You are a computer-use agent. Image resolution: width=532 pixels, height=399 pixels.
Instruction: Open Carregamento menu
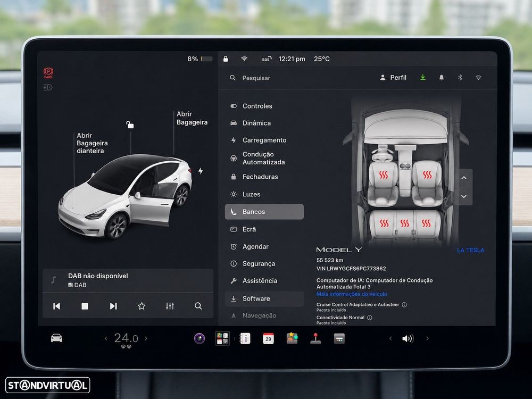pos(264,140)
